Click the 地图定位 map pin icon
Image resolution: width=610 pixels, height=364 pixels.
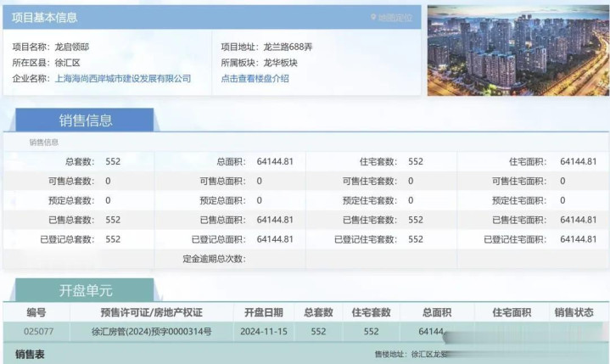pyautogui.click(x=373, y=17)
